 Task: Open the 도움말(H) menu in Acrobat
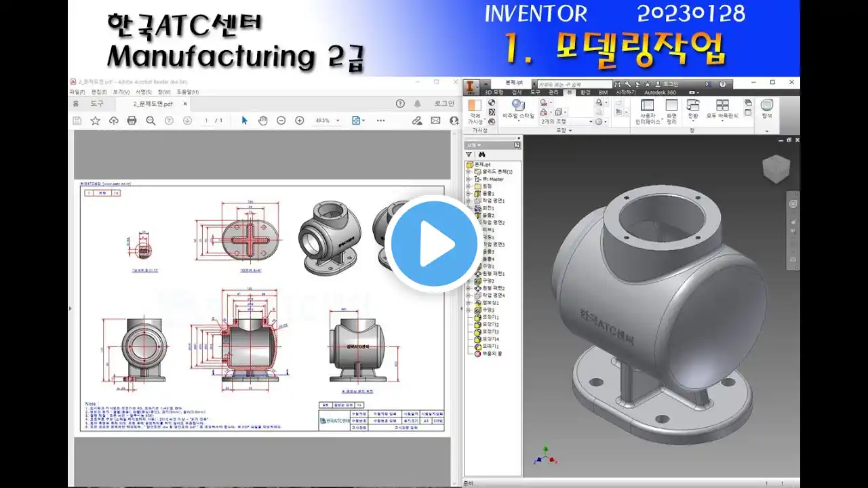tap(187, 91)
